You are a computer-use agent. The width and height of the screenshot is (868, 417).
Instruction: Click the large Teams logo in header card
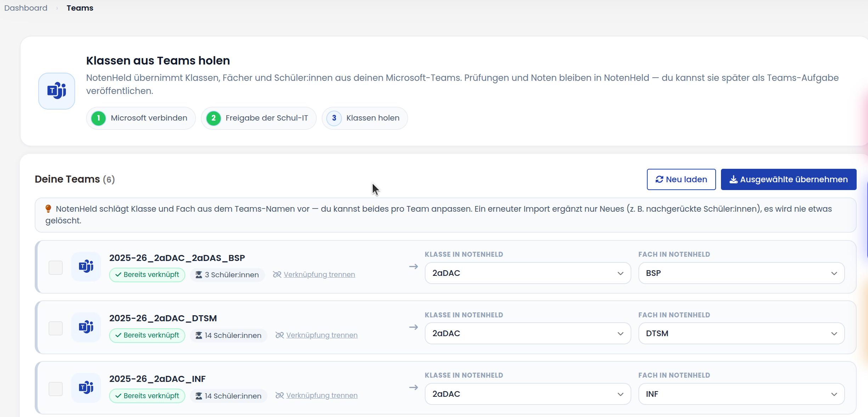(x=57, y=91)
